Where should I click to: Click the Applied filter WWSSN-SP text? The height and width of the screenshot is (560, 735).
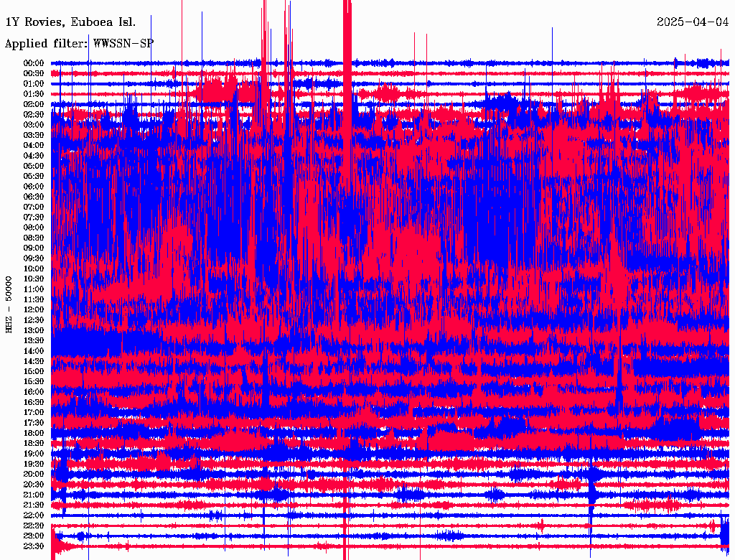[79, 44]
